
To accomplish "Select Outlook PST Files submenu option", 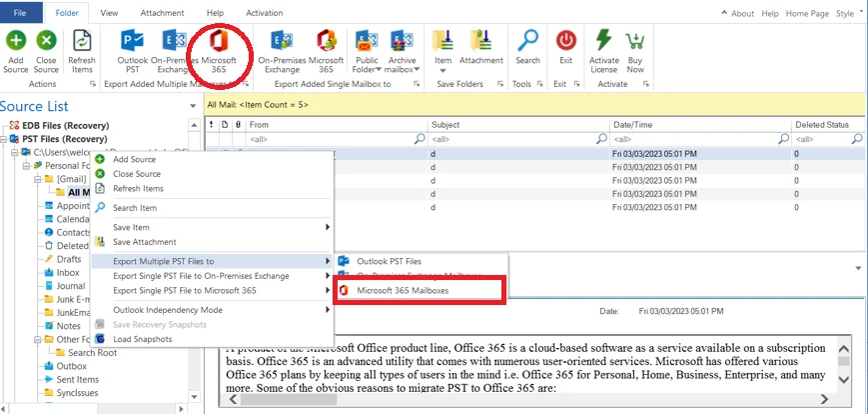I will pos(422,261).
